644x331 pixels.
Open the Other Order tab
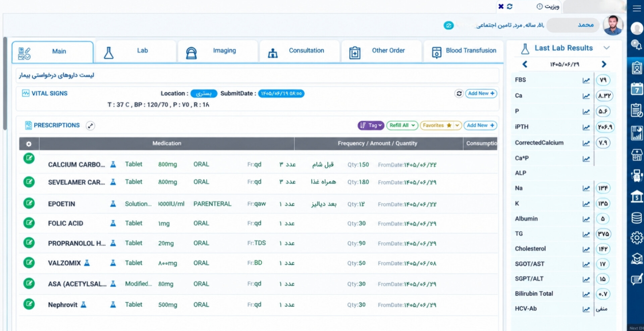coord(381,51)
